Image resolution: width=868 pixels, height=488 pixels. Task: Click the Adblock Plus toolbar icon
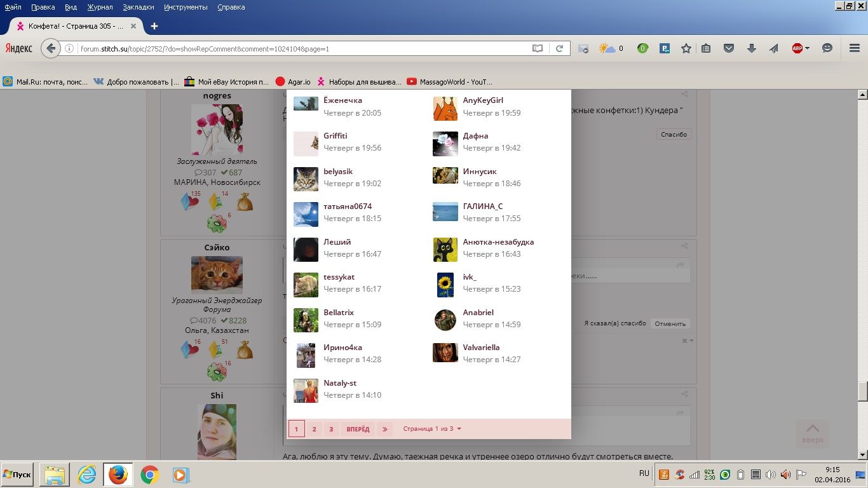click(797, 48)
